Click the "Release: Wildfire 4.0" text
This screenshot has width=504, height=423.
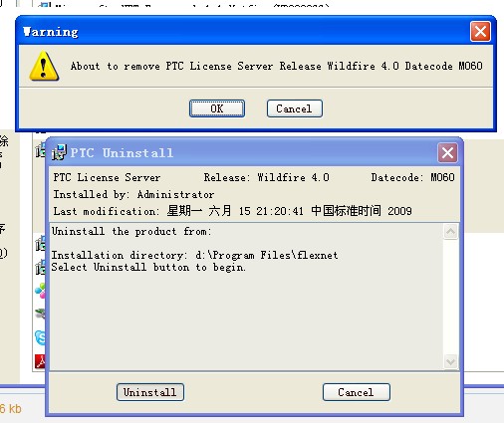(x=267, y=177)
